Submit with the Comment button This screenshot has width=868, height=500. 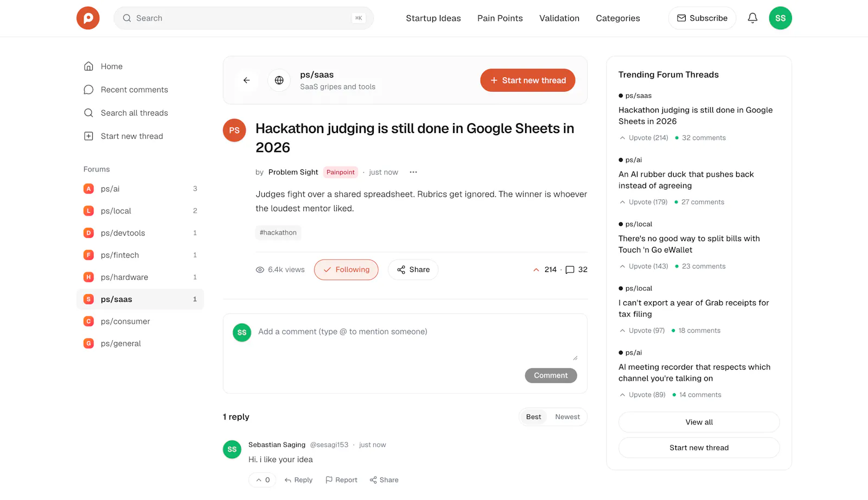(551, 376)
